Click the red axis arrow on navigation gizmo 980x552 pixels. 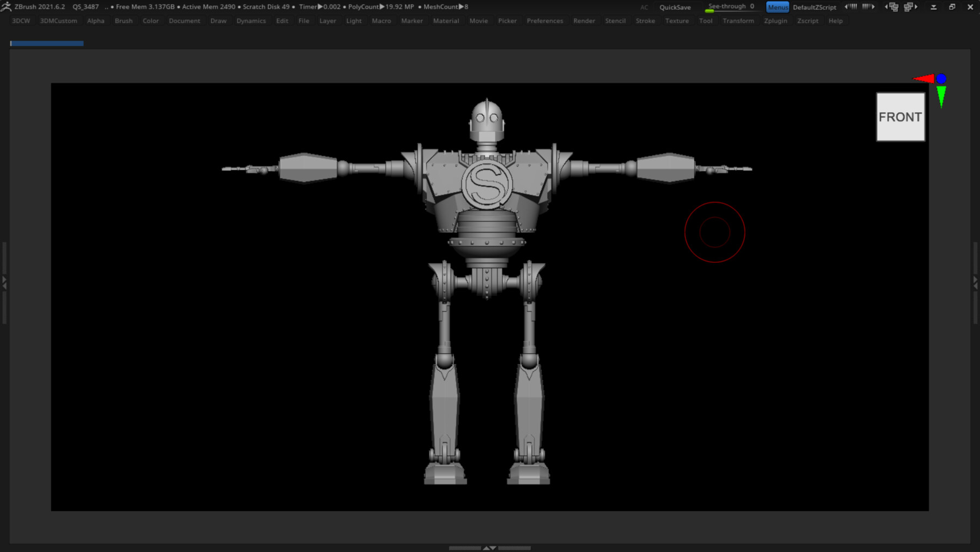(x=926, y=78)
